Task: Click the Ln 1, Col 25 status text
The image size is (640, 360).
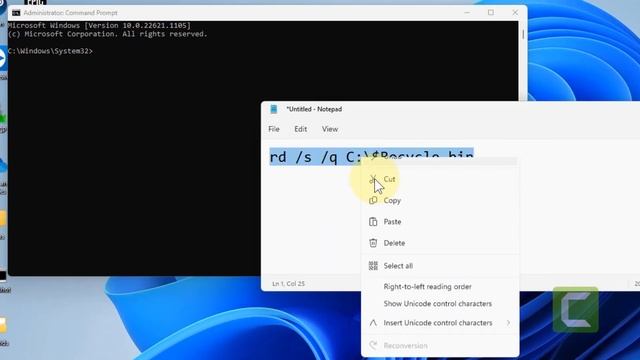Action: pyautogui.click(x=289, y=284)
